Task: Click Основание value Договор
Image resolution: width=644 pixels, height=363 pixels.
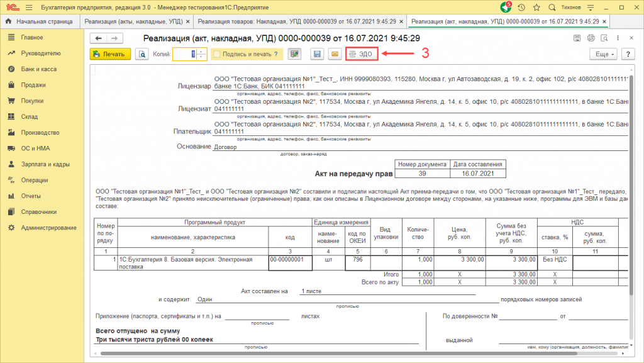Action: pyautogui.click(x=226, y=147)
